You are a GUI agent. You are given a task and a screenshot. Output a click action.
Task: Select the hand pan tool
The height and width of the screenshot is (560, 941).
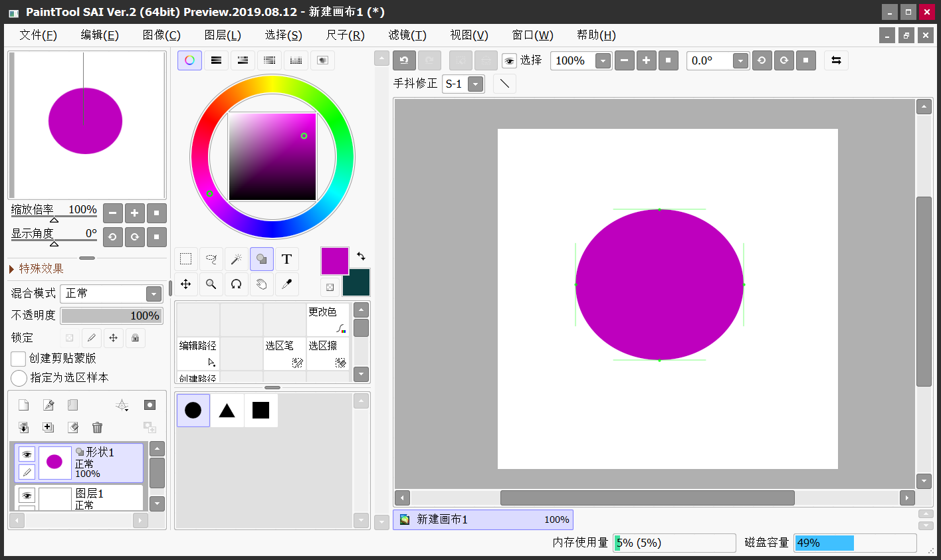point(262,284)
